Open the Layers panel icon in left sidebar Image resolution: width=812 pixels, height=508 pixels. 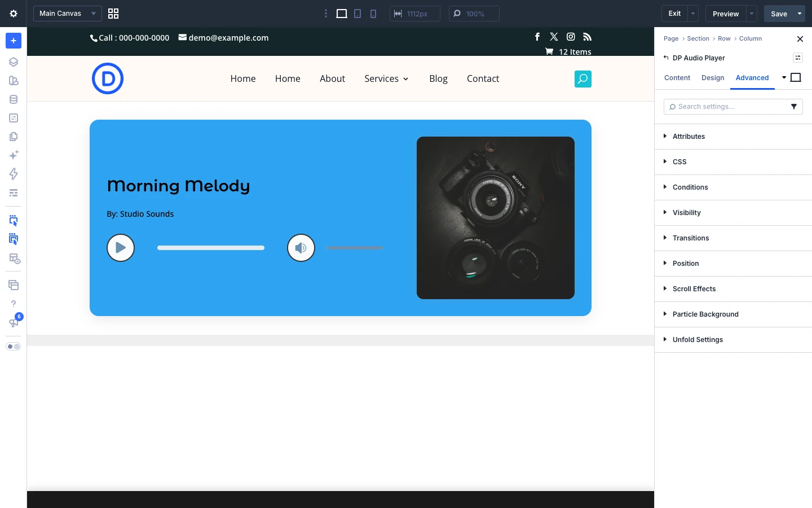[14, 62]
